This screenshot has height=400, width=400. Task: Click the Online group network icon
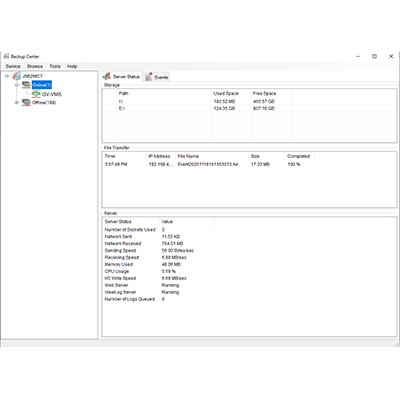(x=26, y=85)
